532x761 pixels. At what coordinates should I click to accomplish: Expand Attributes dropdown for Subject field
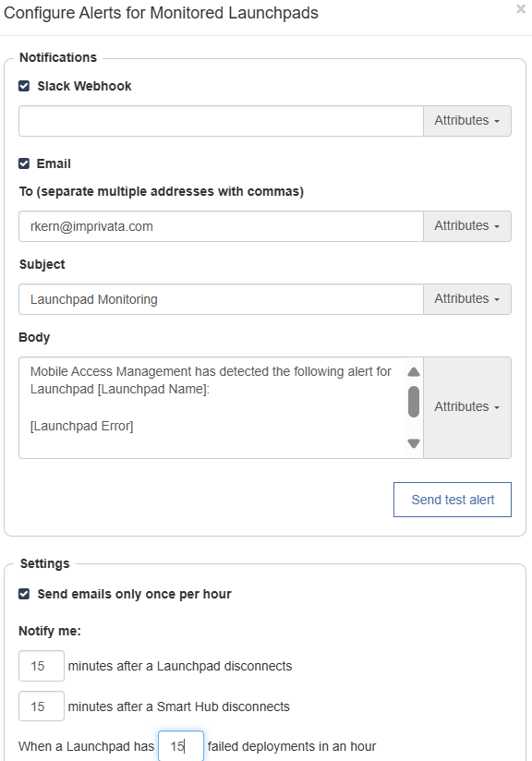467,299
